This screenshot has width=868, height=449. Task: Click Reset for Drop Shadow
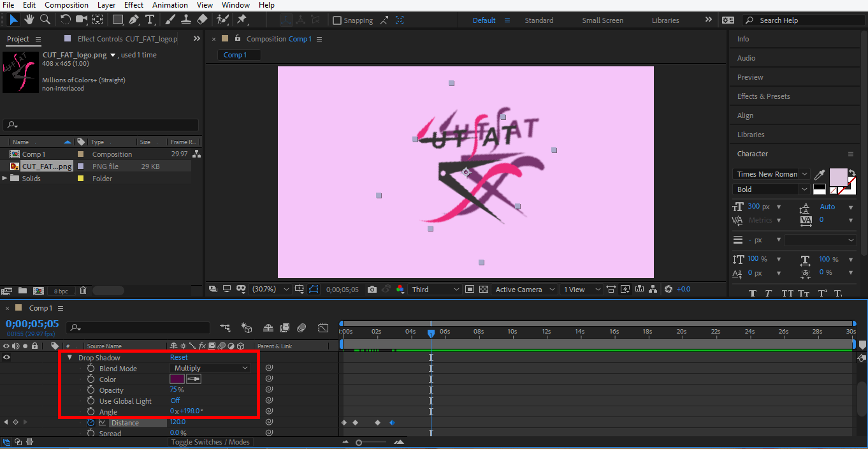pyautogui.click(x=179, y=357)
